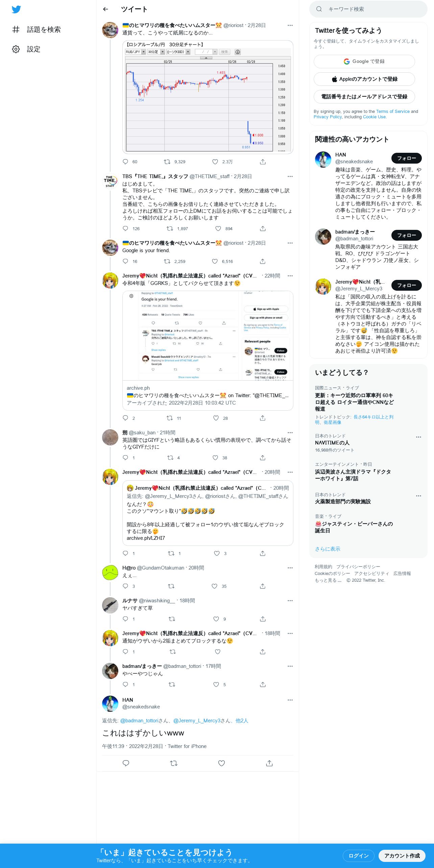The height and width of the screenshot is (868, 434).
Task: Focus the キーワード検索 search field
Action: (368, 9)
